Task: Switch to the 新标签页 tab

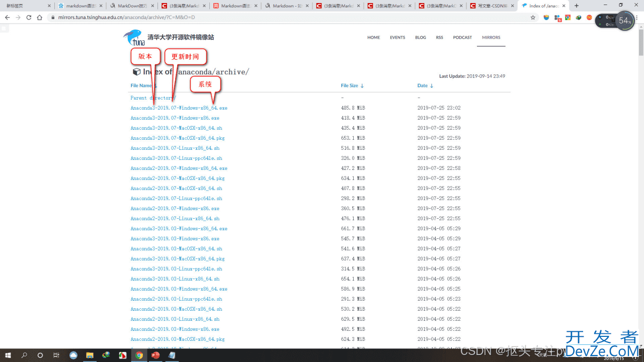Action: 25,6
